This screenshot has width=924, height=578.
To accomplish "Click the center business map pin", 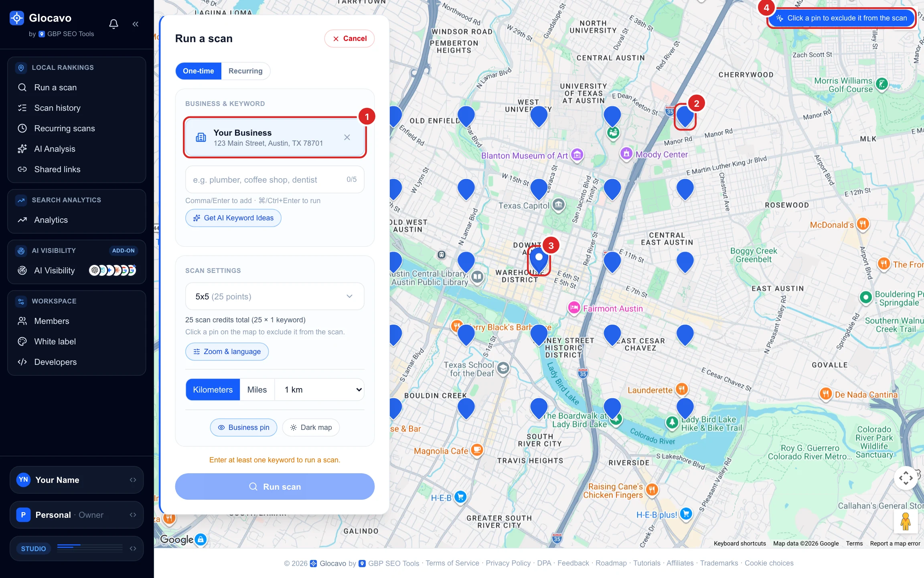I will coord(539,260).
